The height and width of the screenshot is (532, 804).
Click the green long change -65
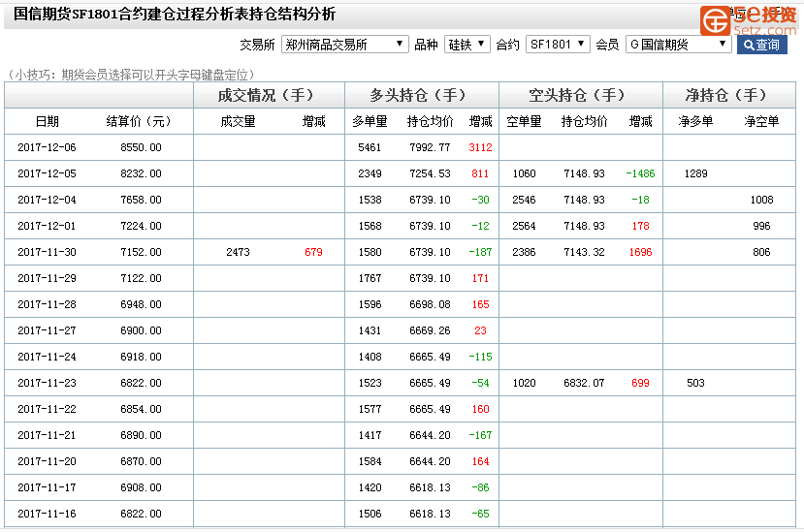pyautogui.click(x=480, y=514)
